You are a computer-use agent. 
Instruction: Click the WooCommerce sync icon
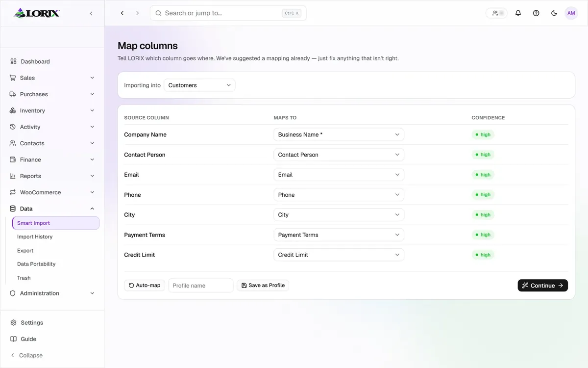click(13, 192)
